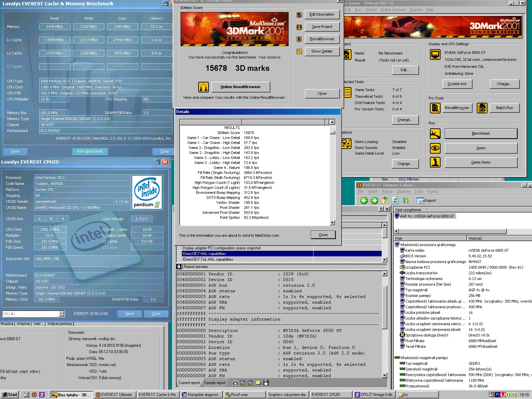Click the floppy save icon in report bar
Image resolution: width=532 pixels, height=399 pixels.
[x=266, y=383]
